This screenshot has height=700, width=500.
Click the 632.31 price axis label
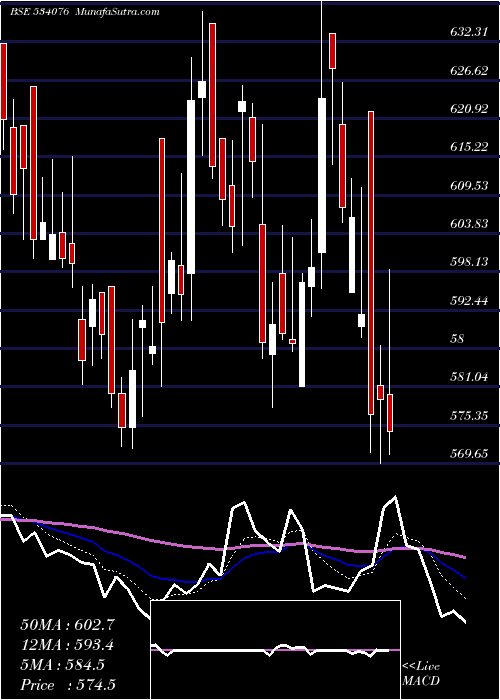(469, 32)
